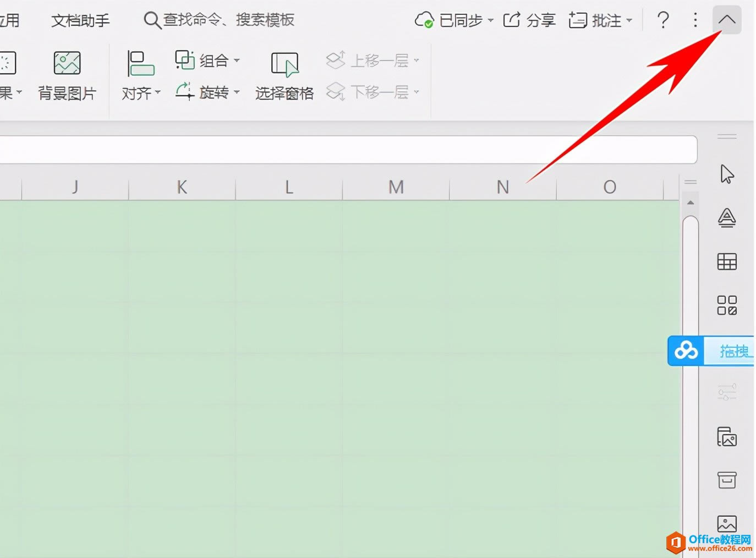This screenshot has height=558, width=756.
Task: Open the image icon at the sidebar bottom
Action: (x=727, y=523)
